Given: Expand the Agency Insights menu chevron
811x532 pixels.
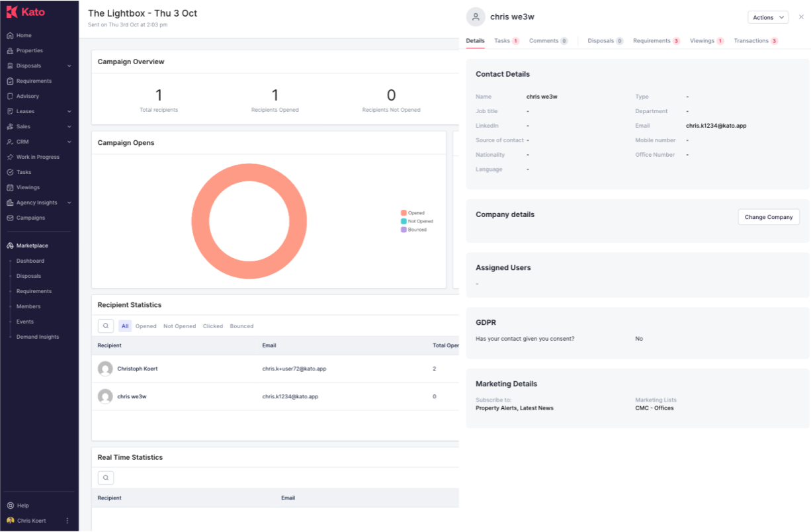Looking at the screenshot, I should 69,203.
